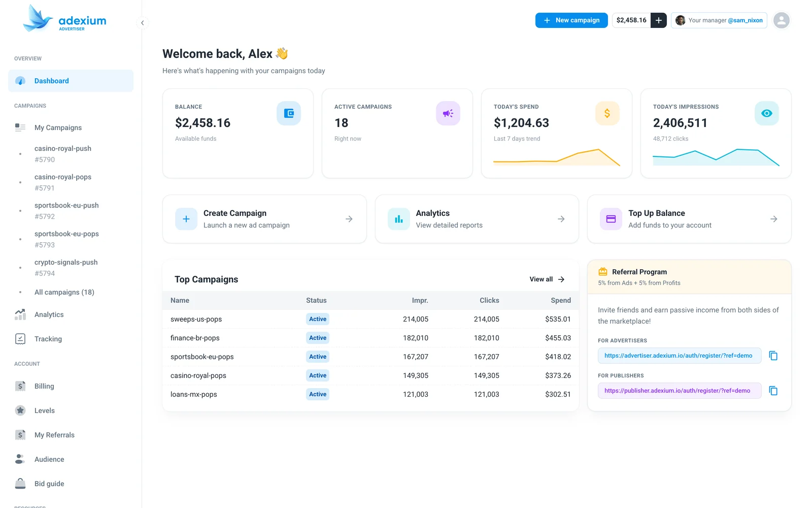Collapse the sidebar with the chevron
Screen dimensions: 812x508
pos(143,23)
